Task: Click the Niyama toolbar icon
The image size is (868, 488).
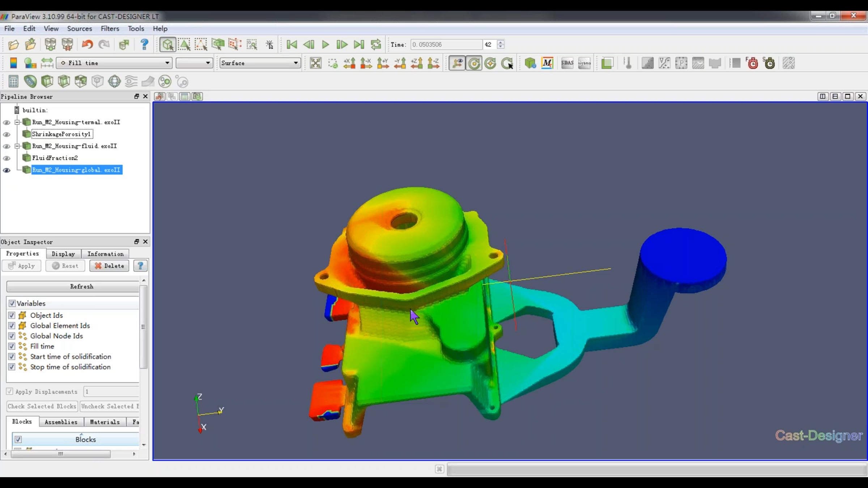Action: tap(584, 63)
